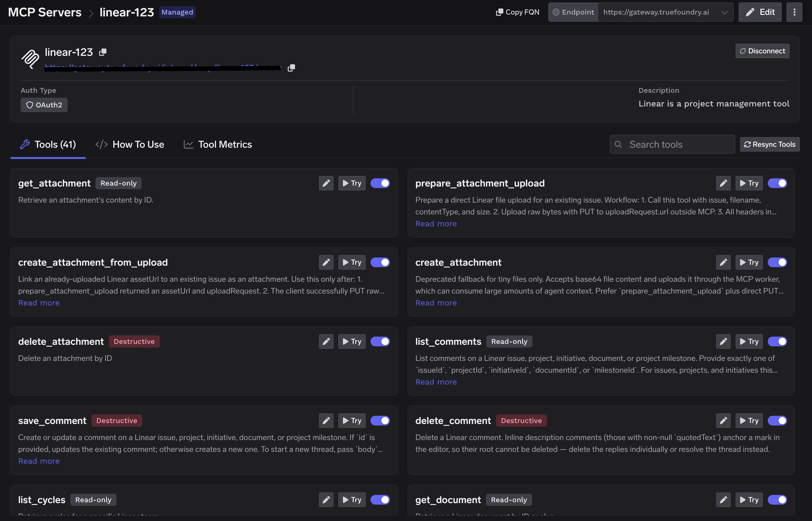
Task: Disable the delete_comment tool toggle
Action: point(777,421)
